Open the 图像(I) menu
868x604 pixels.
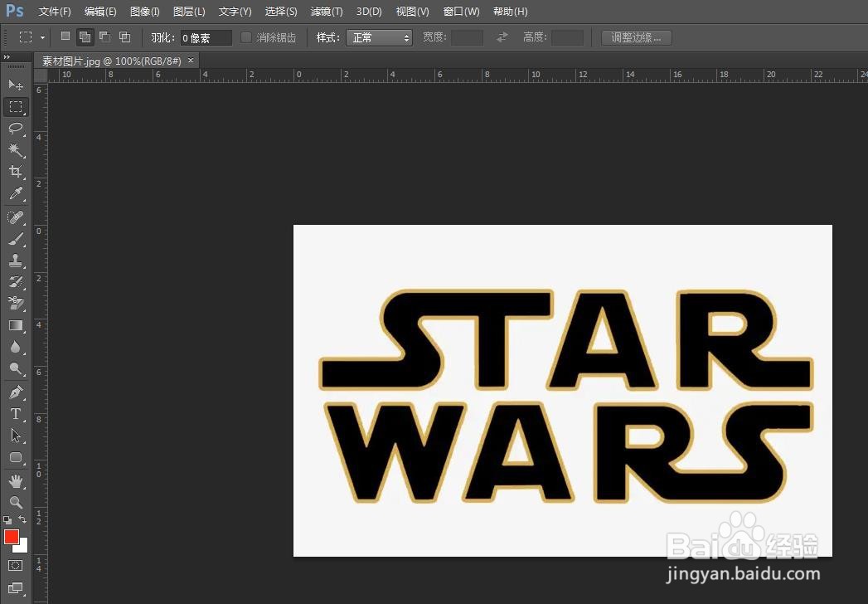pyautogui.click(x=144, y=11)
